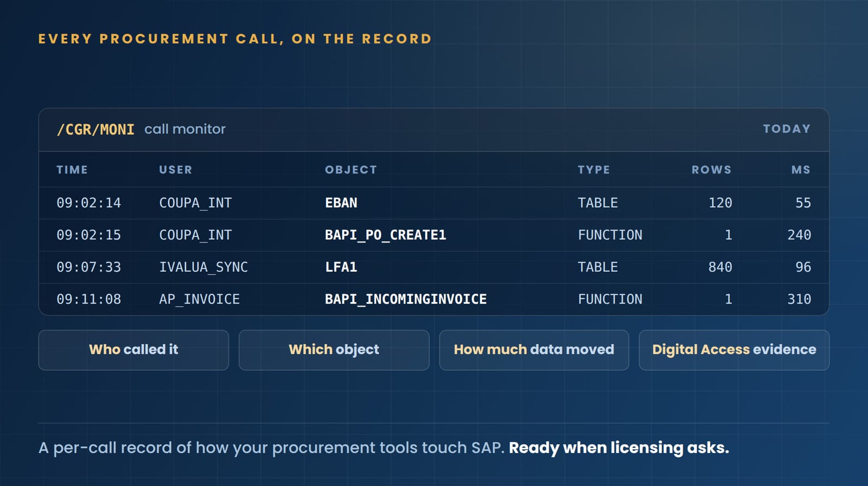868x486 pixels.
Task: Click the rows value 120
Action: tap(720, 203)
